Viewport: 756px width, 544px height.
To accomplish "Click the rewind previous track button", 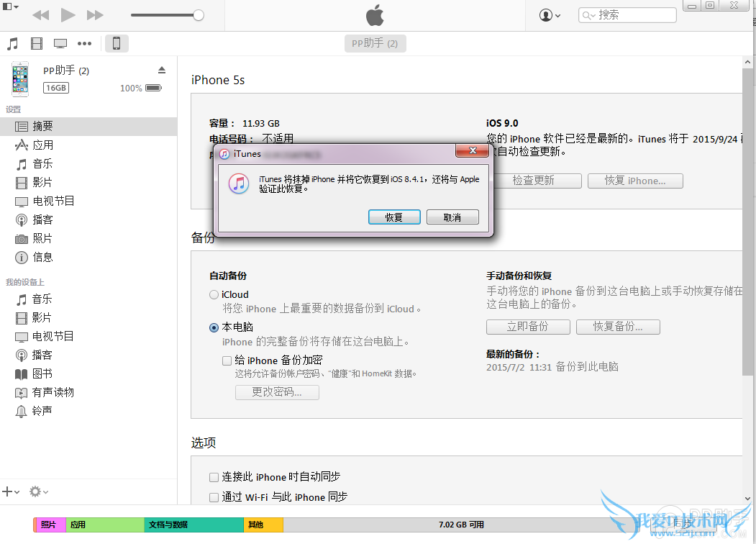I will click(x=41, y=15).
